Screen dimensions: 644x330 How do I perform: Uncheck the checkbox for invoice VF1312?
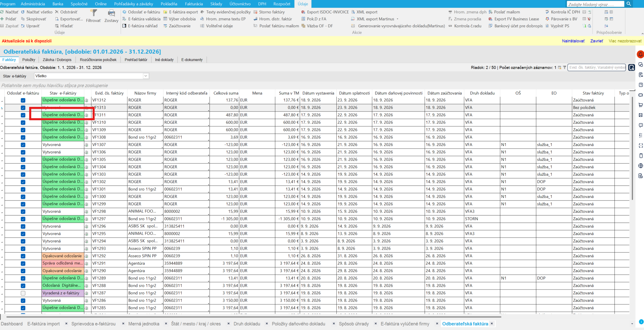coord(23,100)
